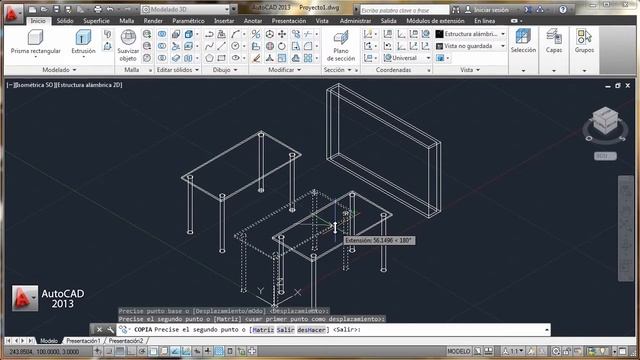The height and width of the screenshot is (360, 640).
Task: Choose the Matriz command option
Action: (263, 329)
